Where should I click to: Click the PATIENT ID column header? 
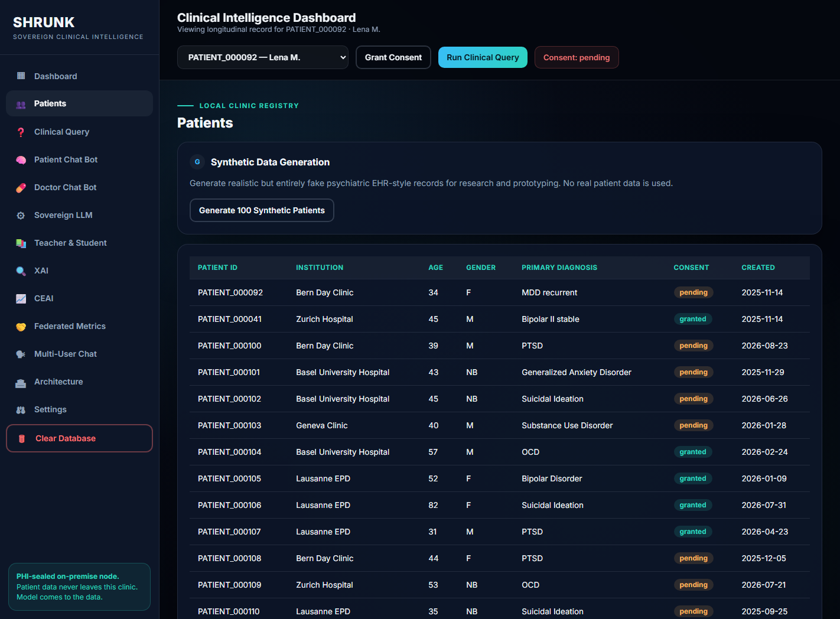217,268
